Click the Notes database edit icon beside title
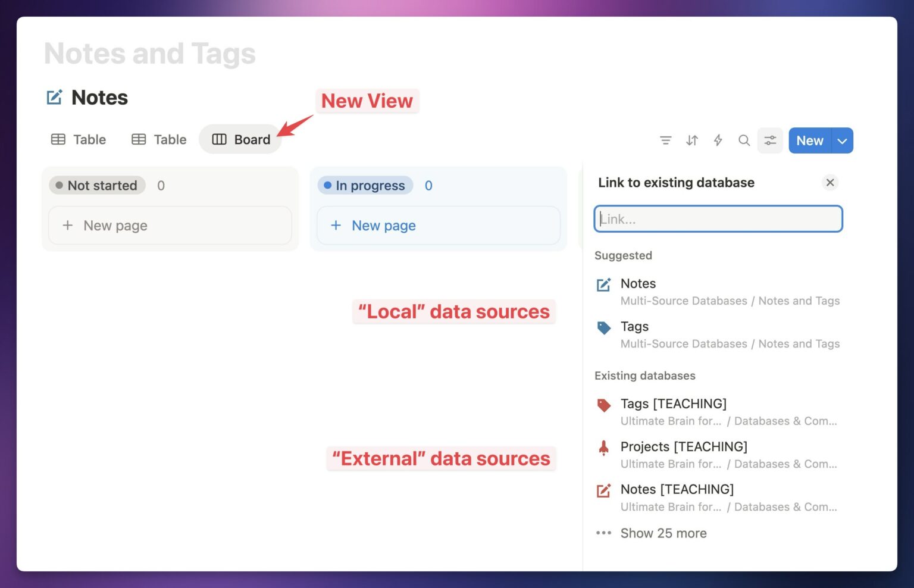The height and width of the screenshot is (588, 914). [x=54, y=97]
